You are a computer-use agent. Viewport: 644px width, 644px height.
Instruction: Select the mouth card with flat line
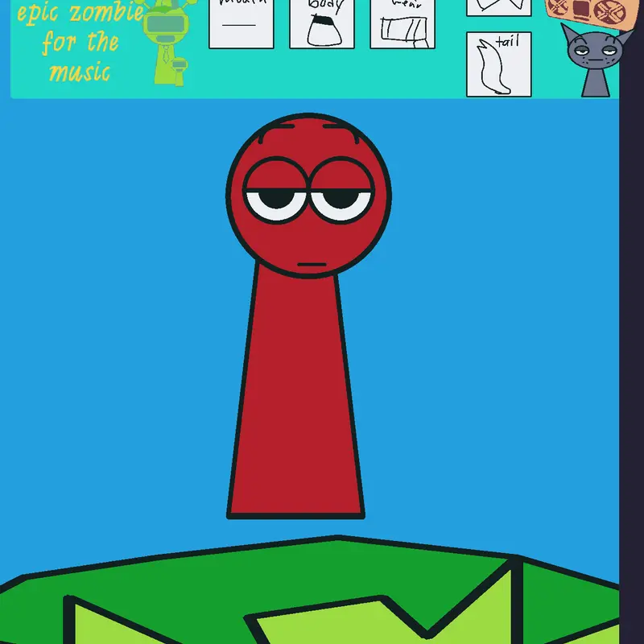(x=241, y=24)
